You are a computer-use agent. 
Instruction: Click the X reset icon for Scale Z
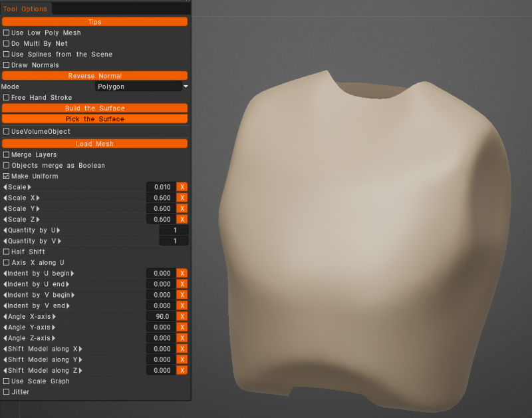pyautogui.click(x=182, y=219)
